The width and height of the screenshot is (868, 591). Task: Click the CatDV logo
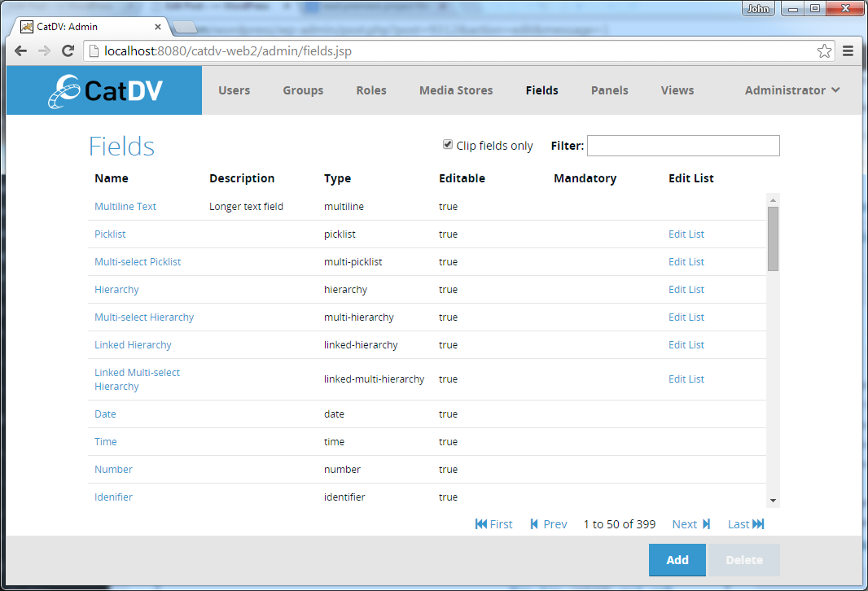click(x=104, y=90)
